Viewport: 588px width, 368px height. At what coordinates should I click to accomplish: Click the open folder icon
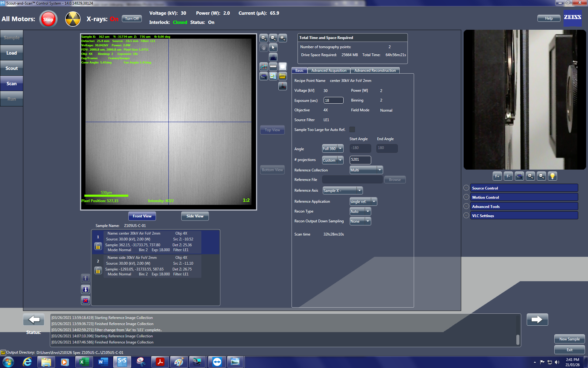point(282,76)
